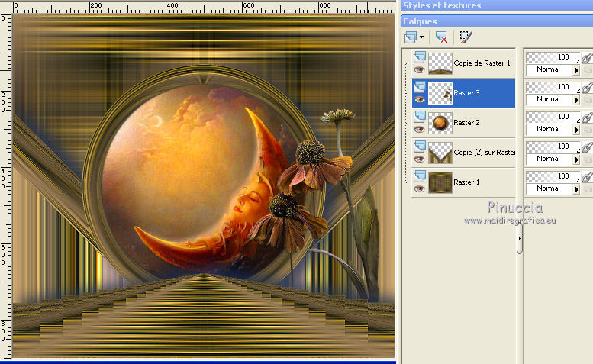This screenshot has width=593, height=364.
Task: Click the Delete Layer icon
Action: click(441, 37)
